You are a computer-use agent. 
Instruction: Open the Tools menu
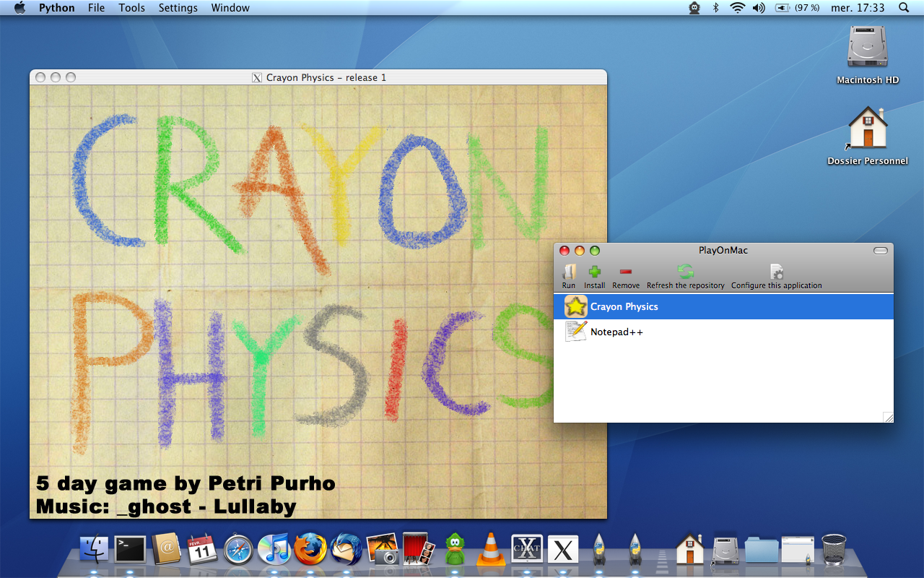coord(131,8)
